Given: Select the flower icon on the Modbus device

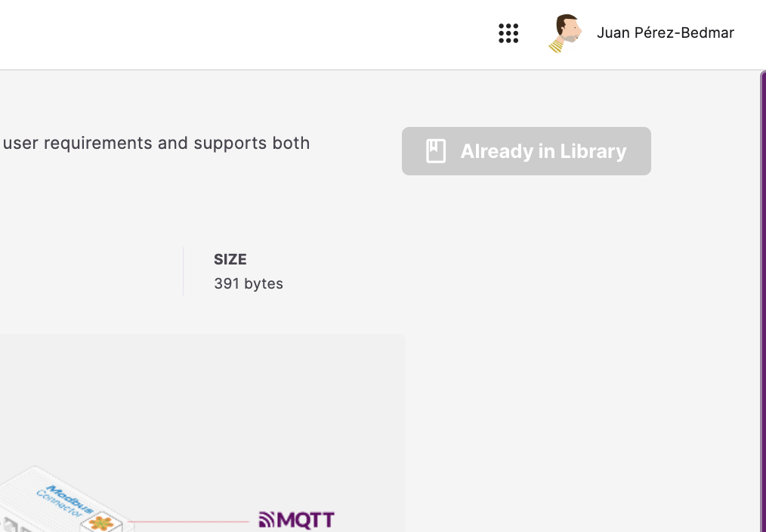Looking at the screenshot, I should [x=102, y=523].
